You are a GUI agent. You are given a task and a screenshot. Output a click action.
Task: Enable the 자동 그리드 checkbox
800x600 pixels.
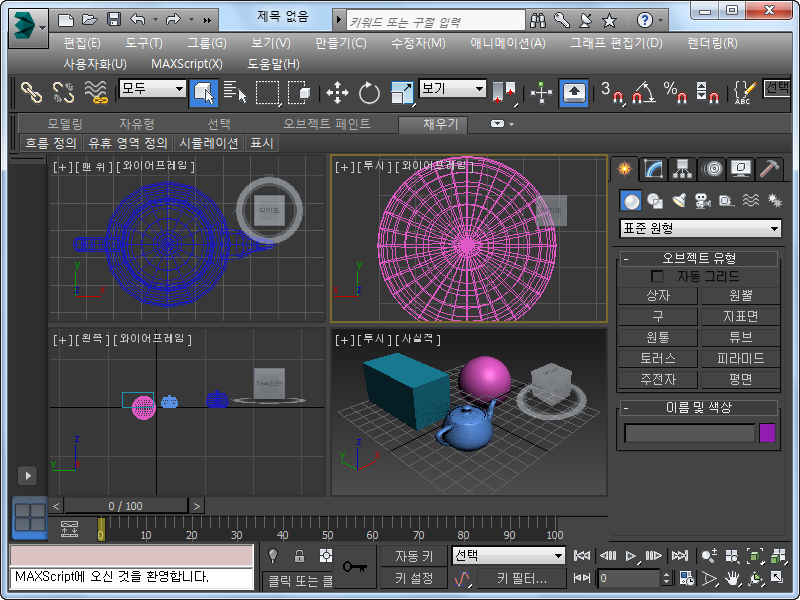657,276
